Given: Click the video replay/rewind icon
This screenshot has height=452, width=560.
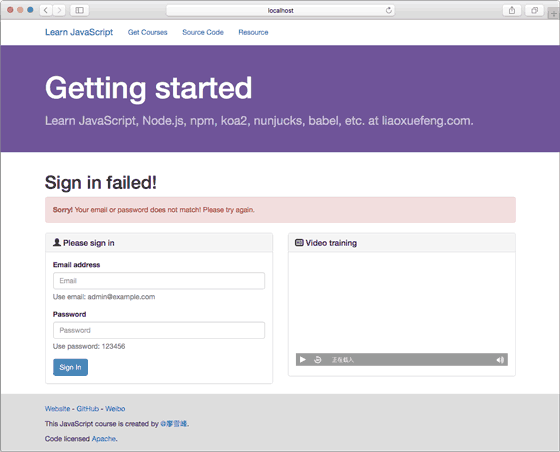Looking at the screenshot, I should [318, 360].
